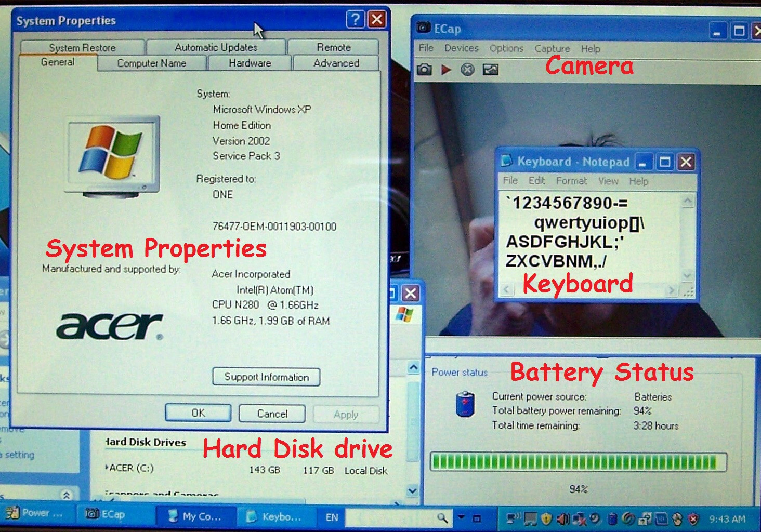Viewport: 761px width, 532px height.
Task: Click Notepad horizontal scrollbar left arrow
Action: click(x=507, y=290)
